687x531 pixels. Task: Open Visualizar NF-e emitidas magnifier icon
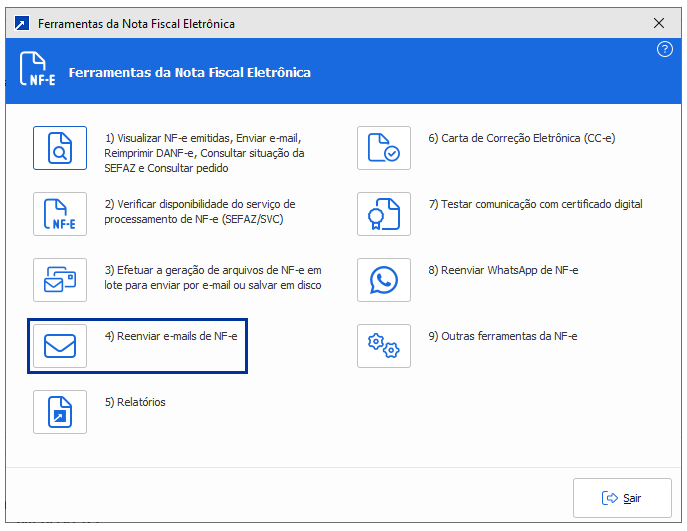[60, 148]
